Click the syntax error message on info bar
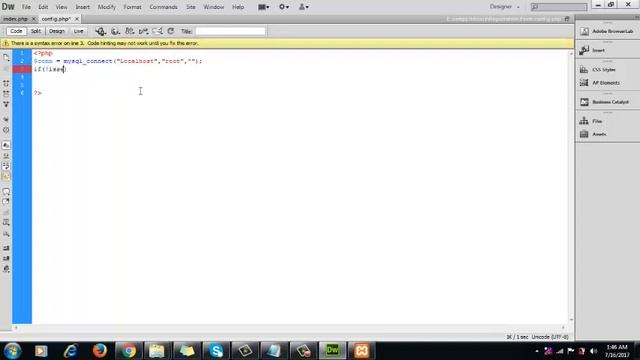 pyautogui.click(x=104, y=43)
